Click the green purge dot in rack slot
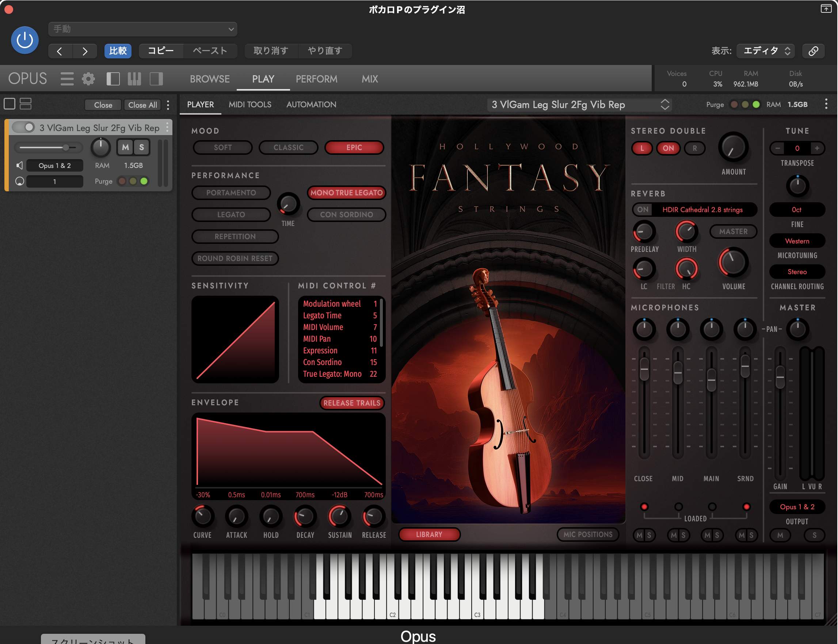The width and height of the screenshot is (838, 644). click(x=144, y=181)
